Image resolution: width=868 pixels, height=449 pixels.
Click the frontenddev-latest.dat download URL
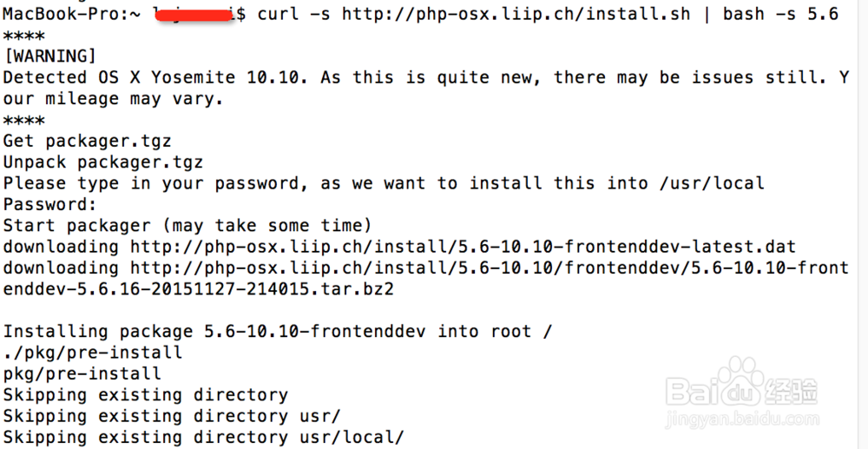pos(463,247)
